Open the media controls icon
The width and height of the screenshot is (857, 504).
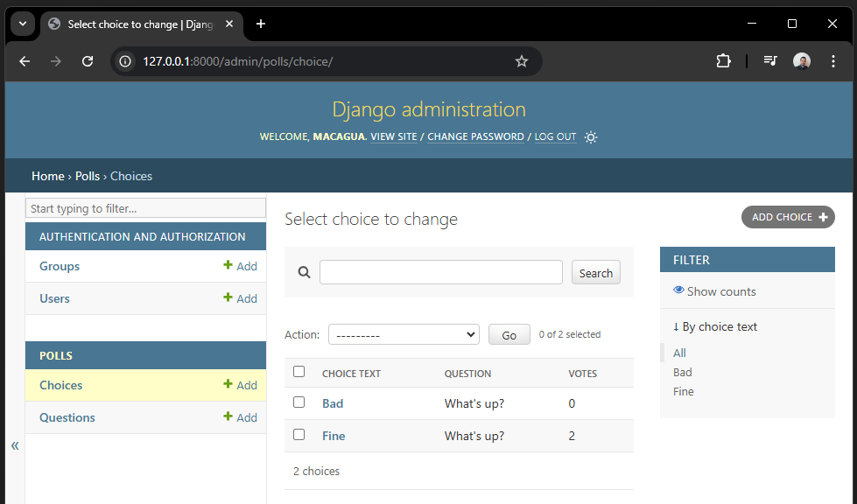770,61
